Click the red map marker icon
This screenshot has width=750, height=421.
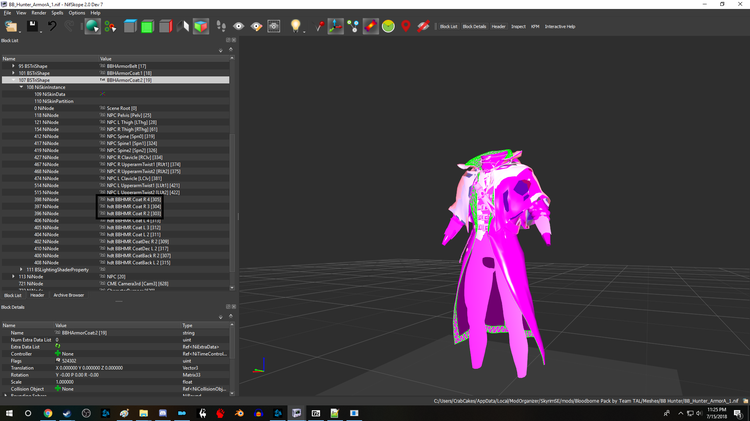[x=406, y=26]
